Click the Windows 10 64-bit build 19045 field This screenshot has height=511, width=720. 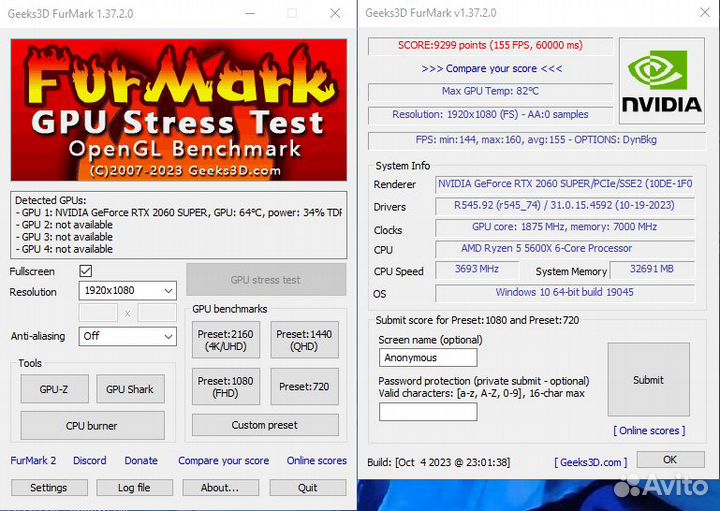click(x=565, y=292)
